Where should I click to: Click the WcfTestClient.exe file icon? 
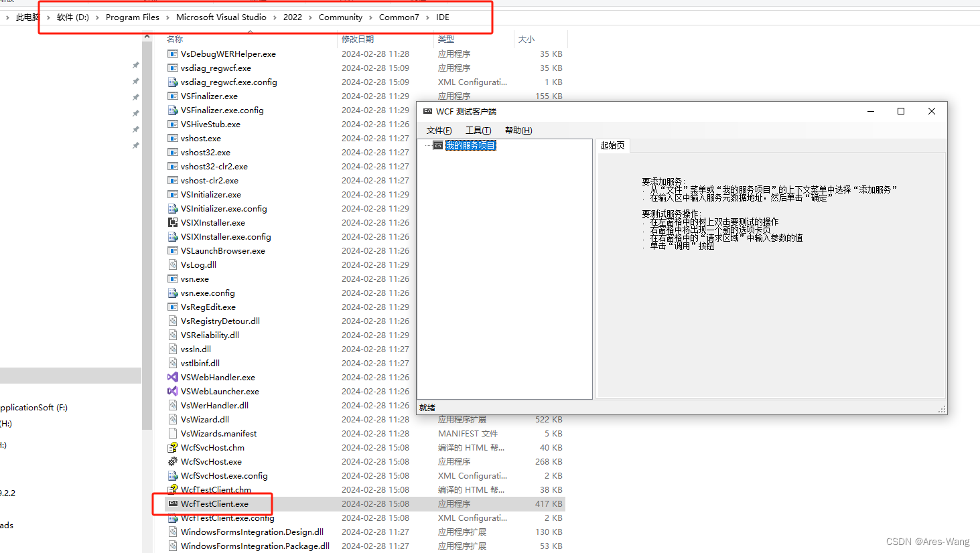click(173, 503)
